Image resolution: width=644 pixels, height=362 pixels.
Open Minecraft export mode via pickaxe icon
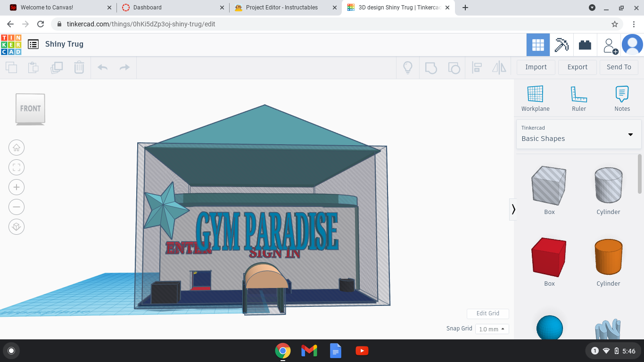(561, 44)
